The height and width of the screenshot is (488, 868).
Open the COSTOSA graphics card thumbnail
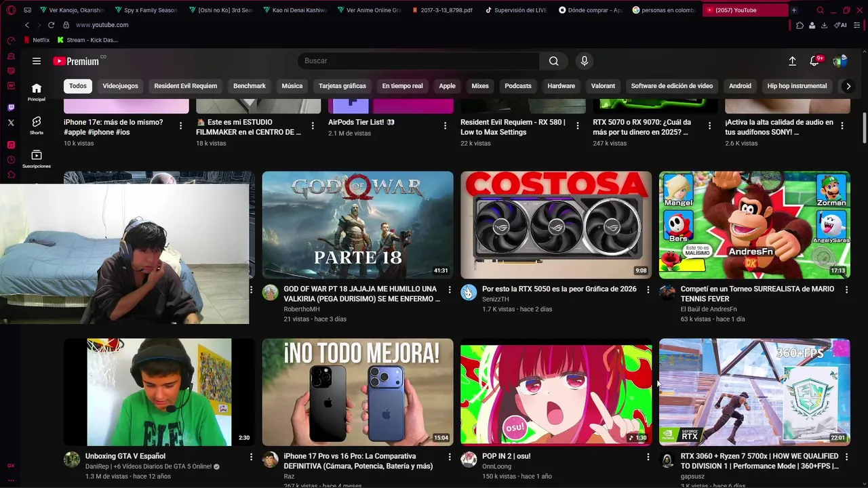point(556,225)
